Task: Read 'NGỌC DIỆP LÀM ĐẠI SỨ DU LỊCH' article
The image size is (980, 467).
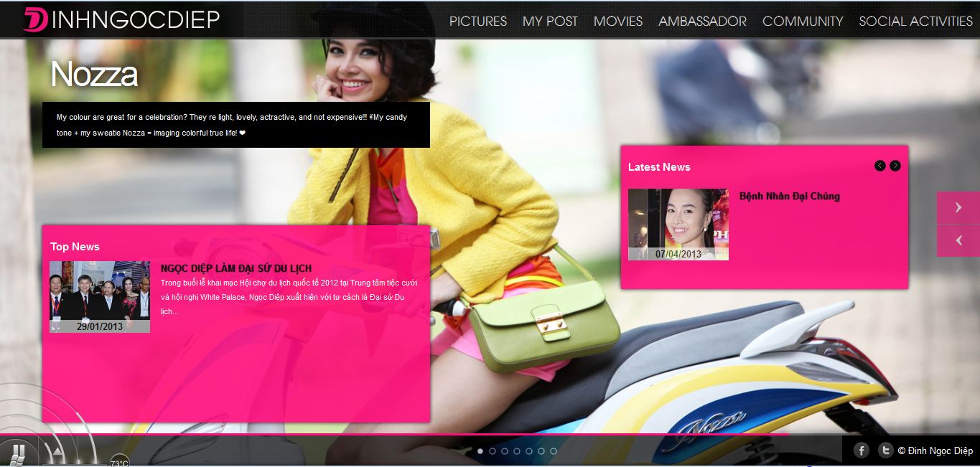Action: tap(236, 268)
